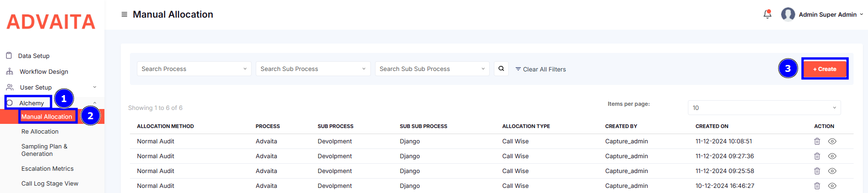Select Manual Allocation submenu item
The height and width of the screenshot is (193, 868).
click(x=47, y=116)
